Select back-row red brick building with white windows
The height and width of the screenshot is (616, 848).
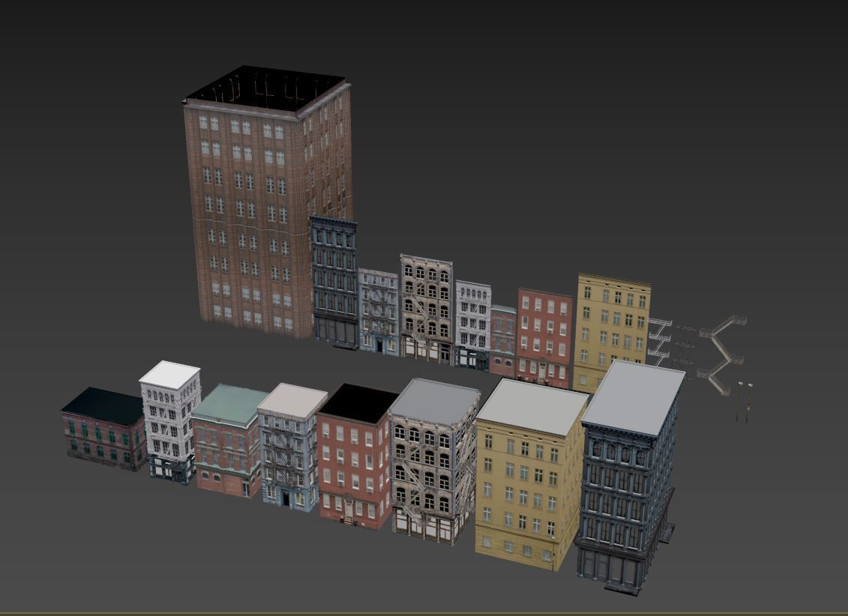tap(544, 338)
